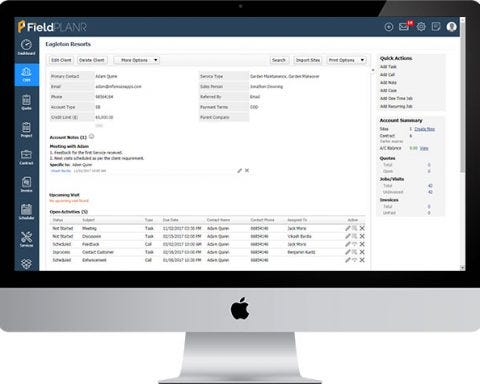Open the Invoice section in sidebar

(x=26, y=184)
